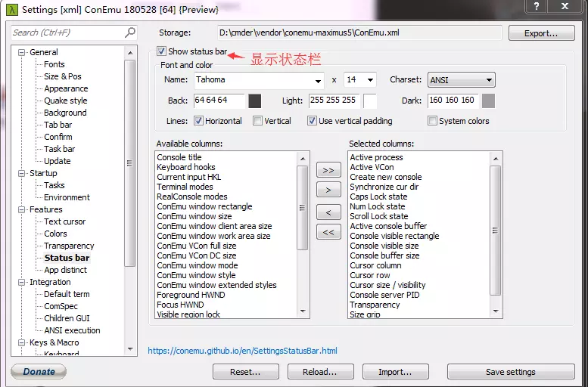Collapse the General tree node
Screen dimensions: 588x387
pyautogui.click(x=22, y=52)
